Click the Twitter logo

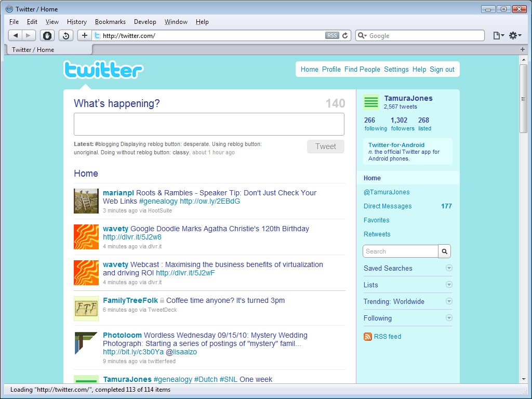[103, 70]
